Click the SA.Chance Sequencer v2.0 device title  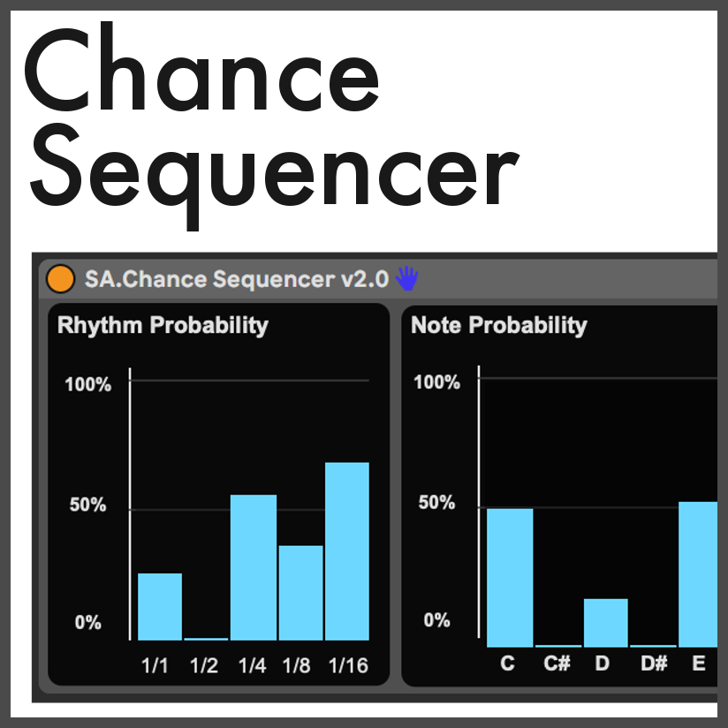pos(236,279)
